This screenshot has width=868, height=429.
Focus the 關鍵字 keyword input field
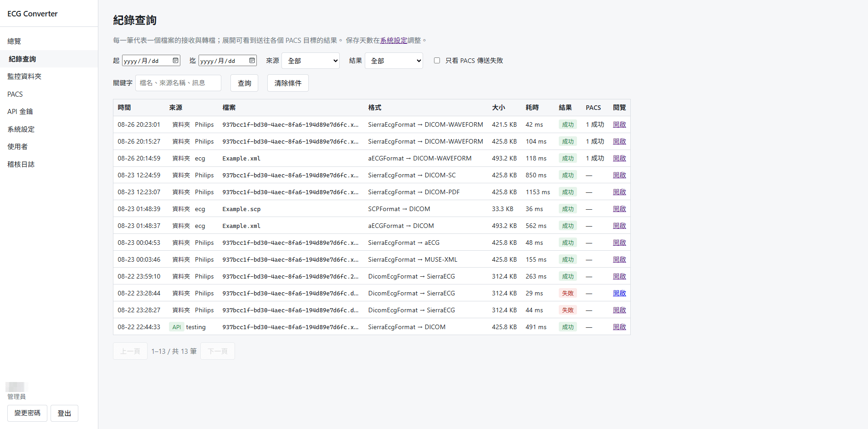(x=178, y=83)
